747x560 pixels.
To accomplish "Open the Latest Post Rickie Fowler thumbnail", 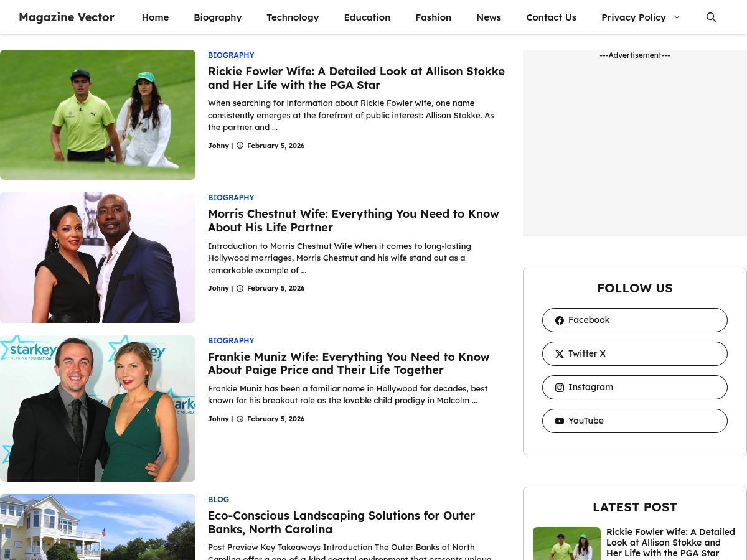I will 566,544.
